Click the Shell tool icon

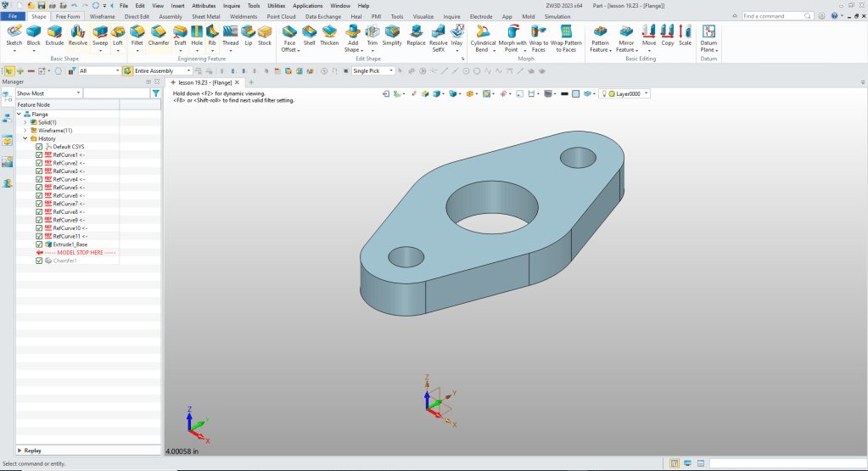[x=309, y=32]
